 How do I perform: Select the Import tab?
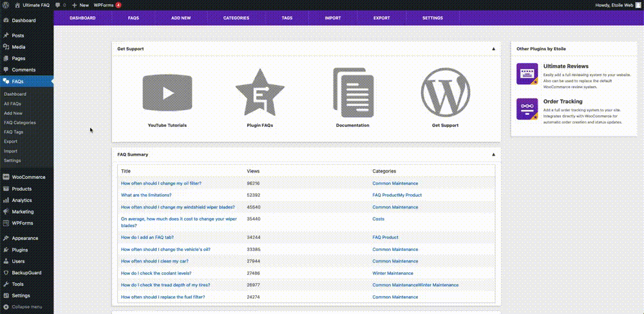[333, 18]
